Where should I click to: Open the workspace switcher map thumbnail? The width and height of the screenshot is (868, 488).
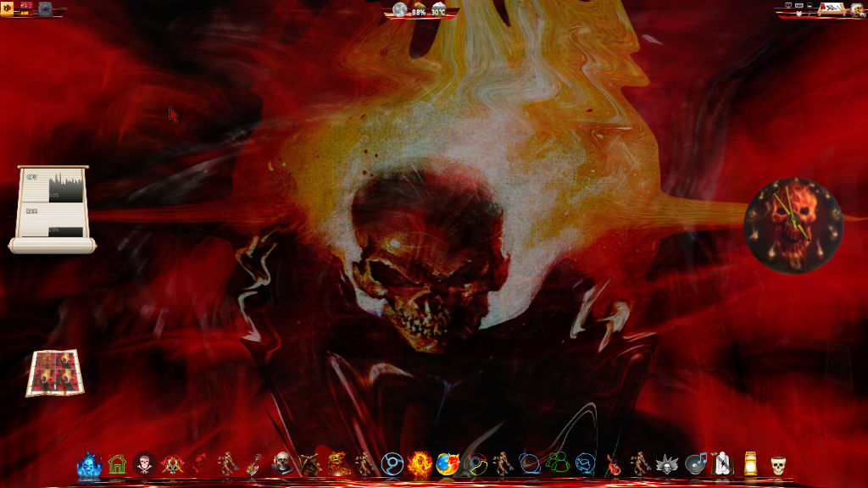point(55,373)
